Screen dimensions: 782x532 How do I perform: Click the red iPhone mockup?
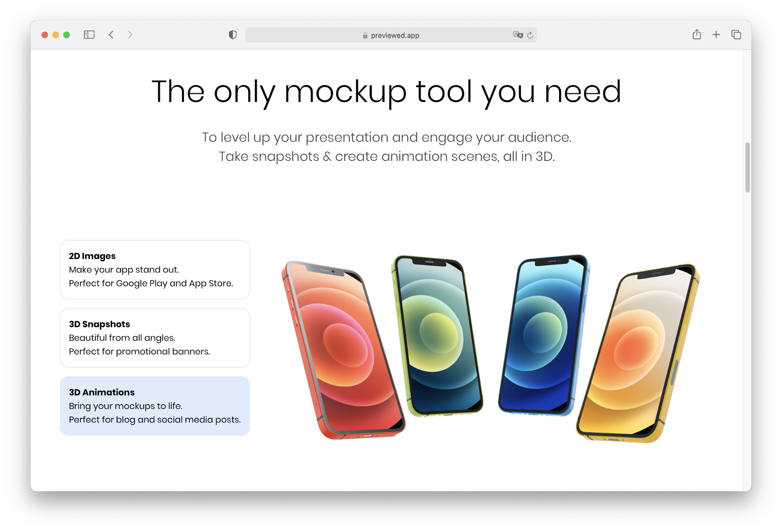(343, 350)
